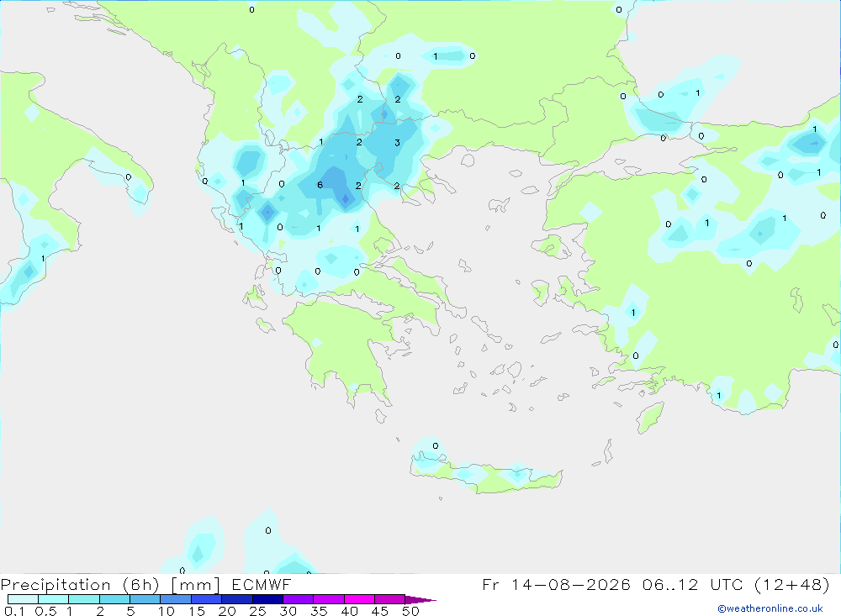Click the '45' legend label
The width and height of the screenshot is (841, 616).
(x=380, y=611)
